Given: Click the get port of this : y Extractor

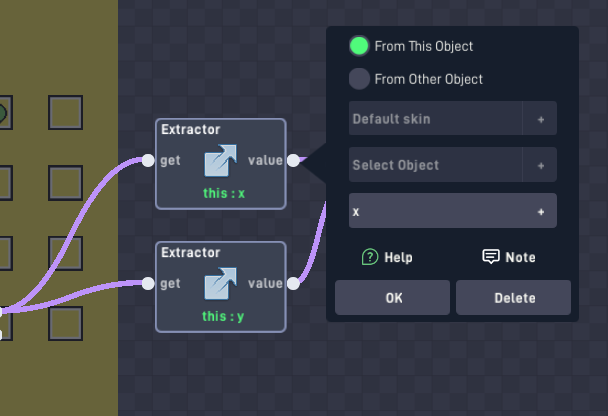Looking at the screenshot, I should coord(148,283).
